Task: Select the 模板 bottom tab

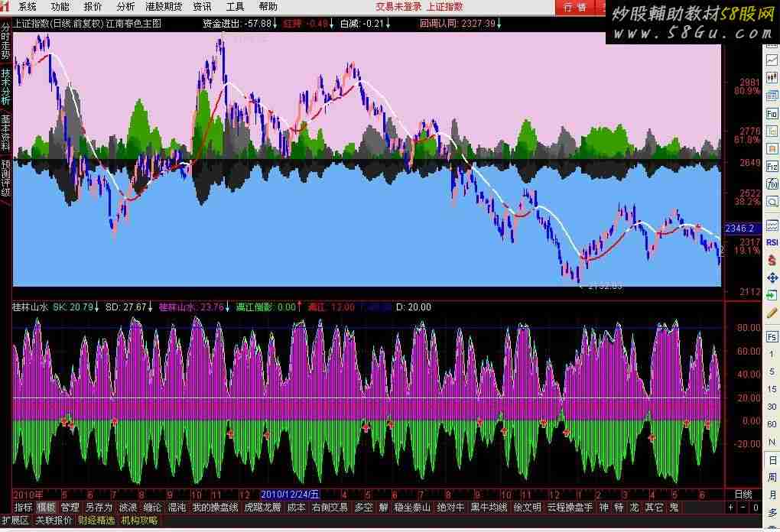Action: tap(46, 507)
